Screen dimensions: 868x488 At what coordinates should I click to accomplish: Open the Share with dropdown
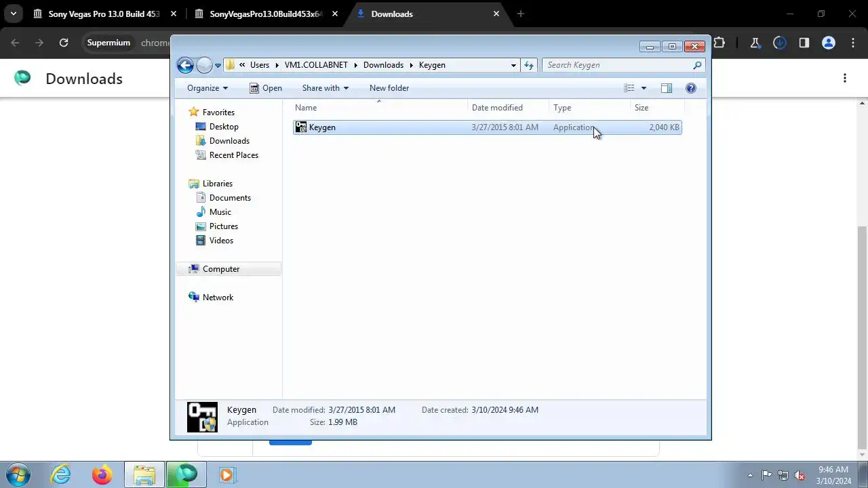[x=325, y=88]
